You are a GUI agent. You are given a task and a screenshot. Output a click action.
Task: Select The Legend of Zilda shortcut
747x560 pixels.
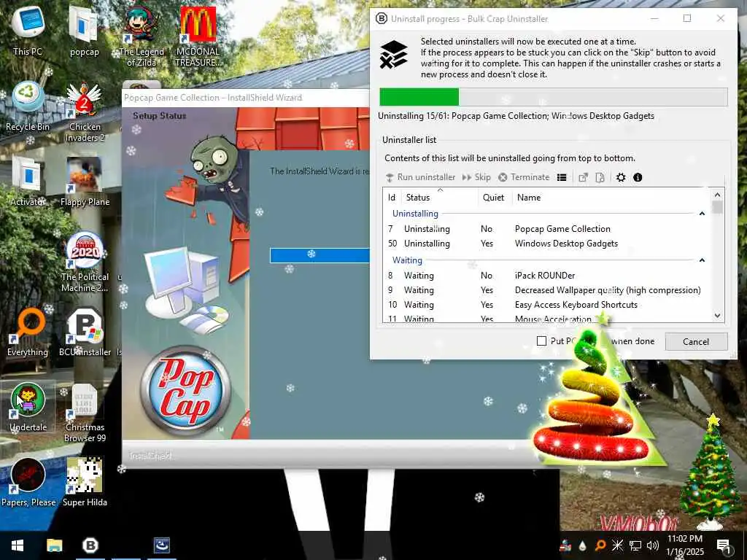(142, 36)
